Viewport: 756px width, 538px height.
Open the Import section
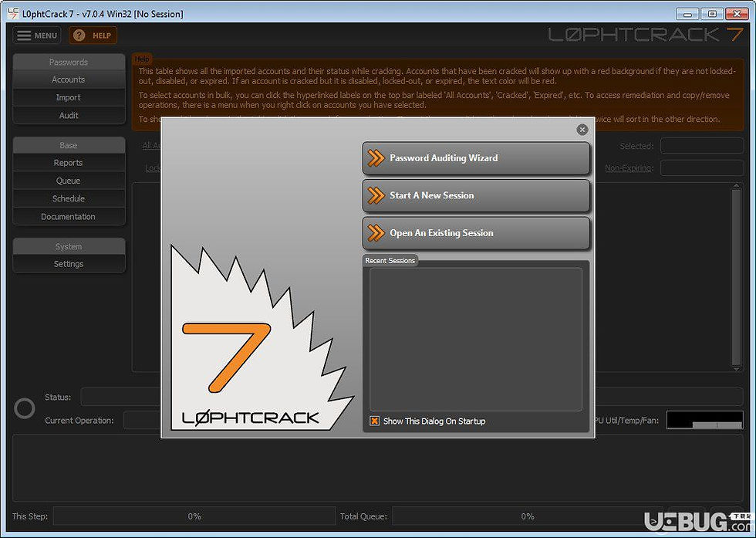click(69, 97)
